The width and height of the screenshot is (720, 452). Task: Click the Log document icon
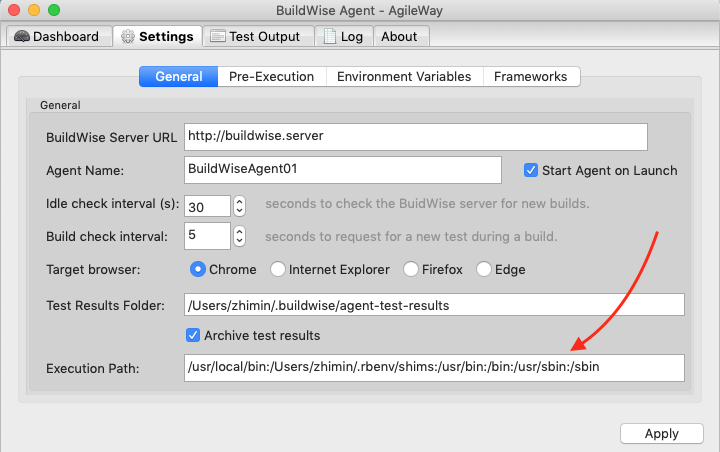tap(330, 36)
